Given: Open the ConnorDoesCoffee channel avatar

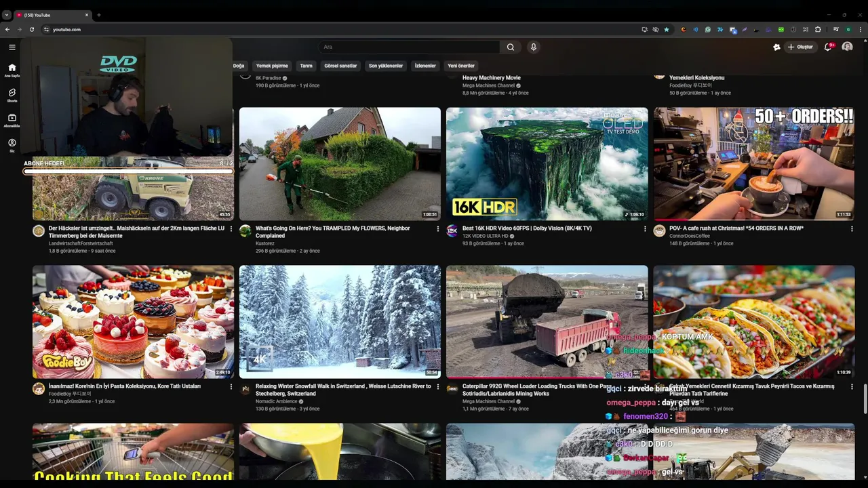Looking at the screenshot, I should 659,231.
